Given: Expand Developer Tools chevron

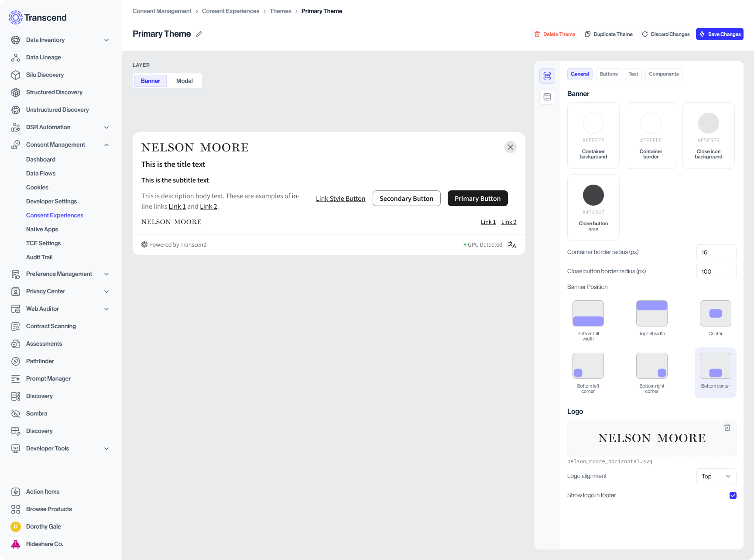Looking at the screenshot, I should 106,449.
